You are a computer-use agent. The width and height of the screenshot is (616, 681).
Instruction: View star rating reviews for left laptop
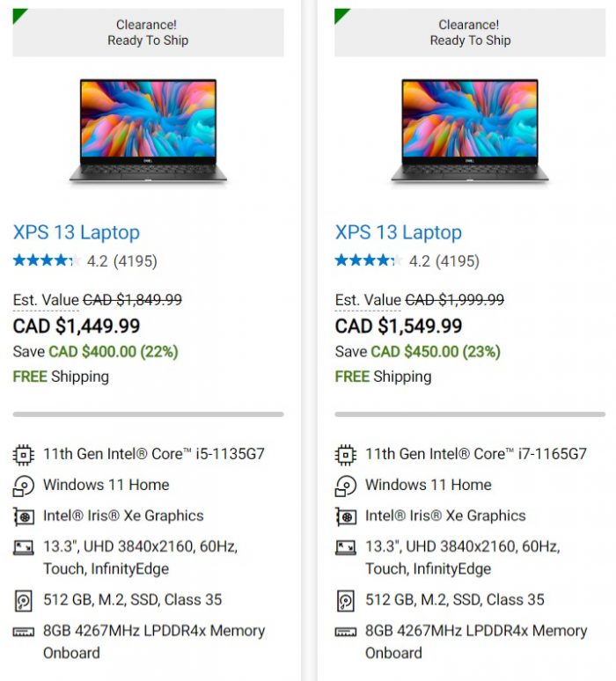(x=85, y=260)
